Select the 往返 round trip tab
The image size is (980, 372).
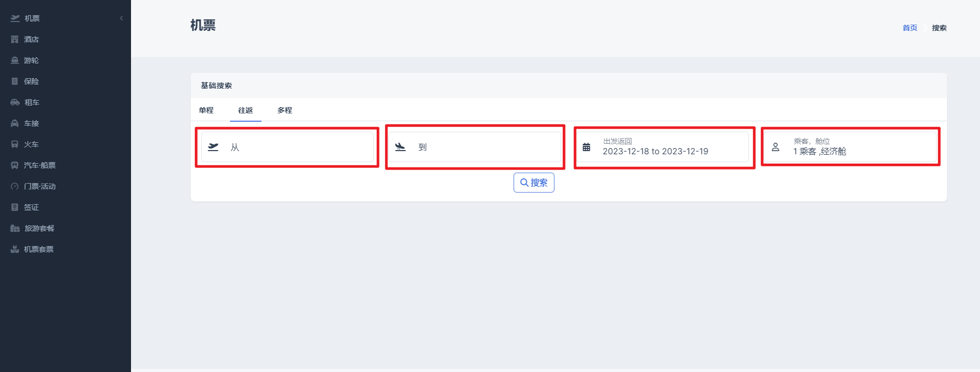(x=246, y=110)
